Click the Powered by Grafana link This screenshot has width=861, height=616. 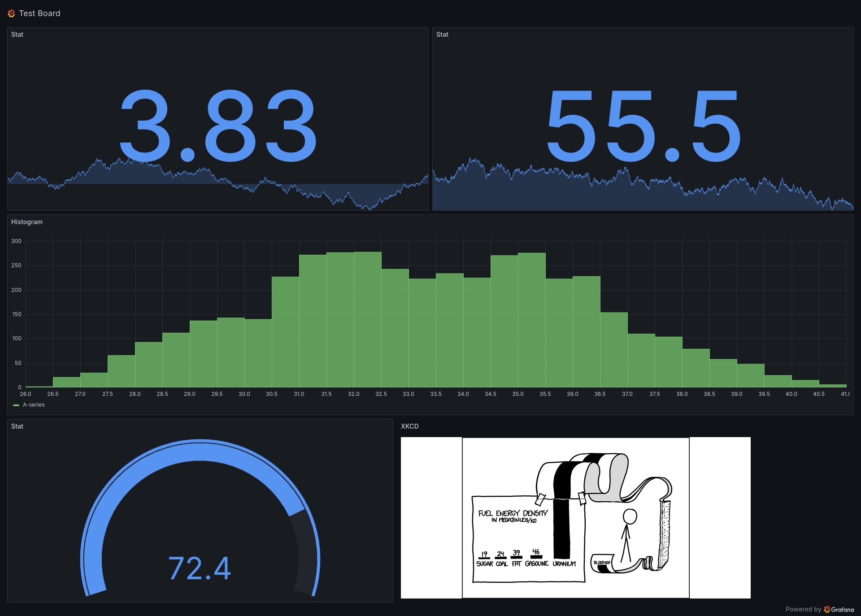[819, 609]
